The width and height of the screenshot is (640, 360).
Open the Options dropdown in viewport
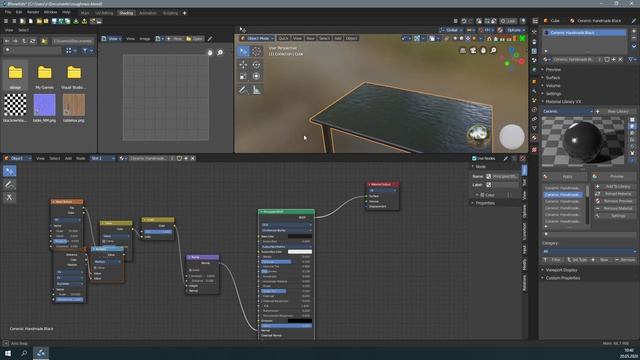click(516, 30)
